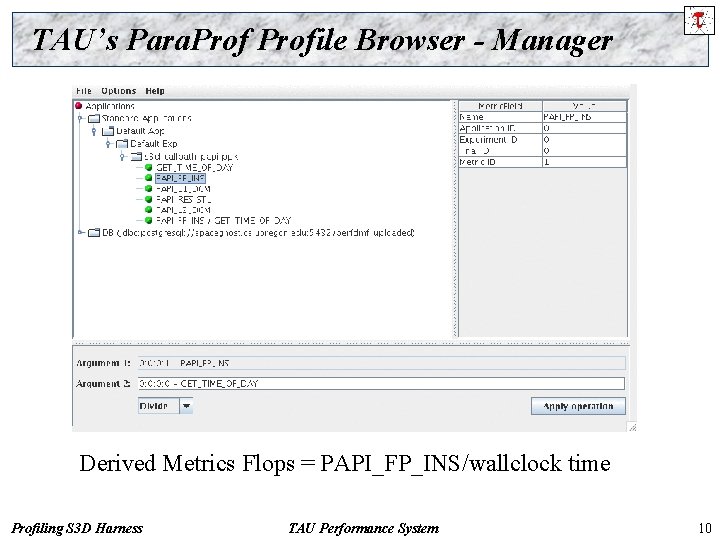Click green icon beside PAPI_RES_STL
Image resolution: width=720 pixels, height=540 pixels.
148,199
